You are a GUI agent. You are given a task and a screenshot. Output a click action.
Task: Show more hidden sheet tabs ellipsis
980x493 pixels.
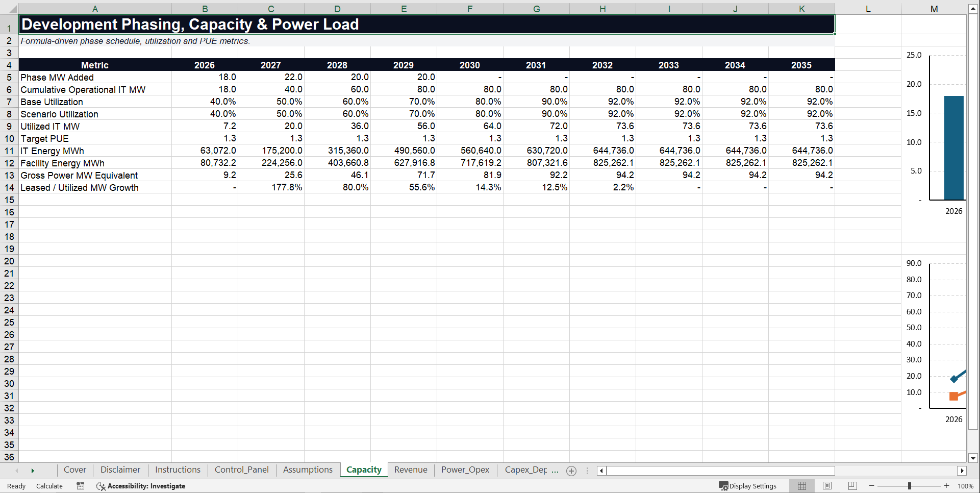(555, 471)
